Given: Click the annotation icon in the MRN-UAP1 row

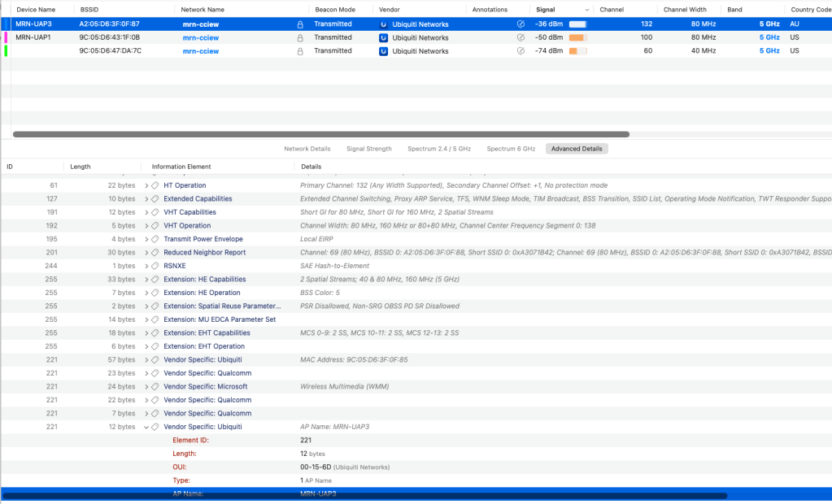Looking at the screenshot, I should pyautogui.click(x=521, y=37).
